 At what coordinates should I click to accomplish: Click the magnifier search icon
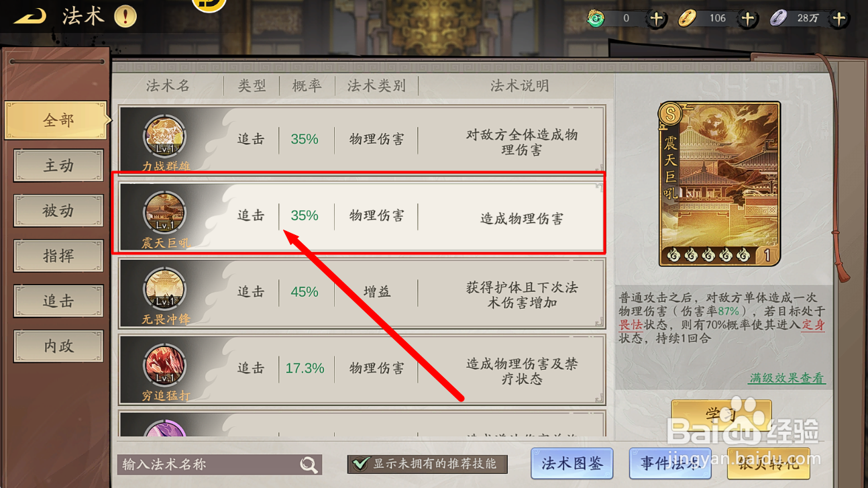click(309, 465)
